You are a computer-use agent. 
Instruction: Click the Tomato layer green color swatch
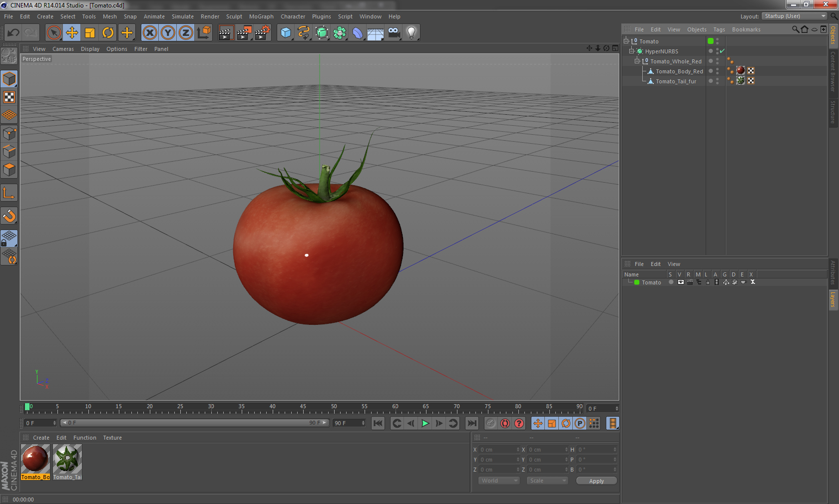point(637,282)
